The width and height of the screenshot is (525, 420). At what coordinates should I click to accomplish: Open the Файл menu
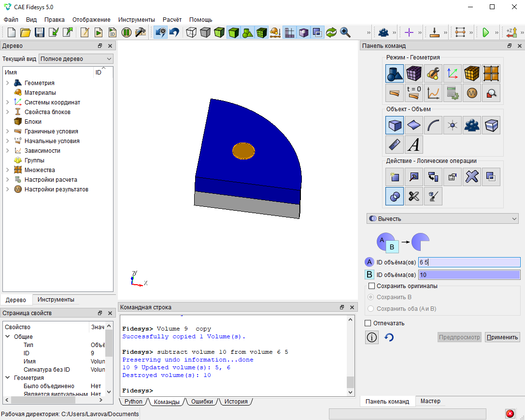pos(11,20)
